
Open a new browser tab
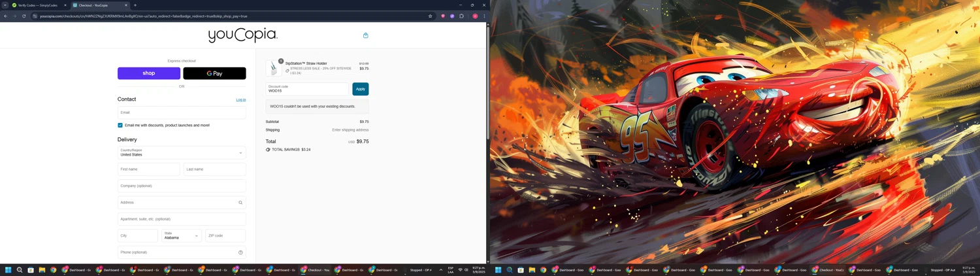pos(135,5)
